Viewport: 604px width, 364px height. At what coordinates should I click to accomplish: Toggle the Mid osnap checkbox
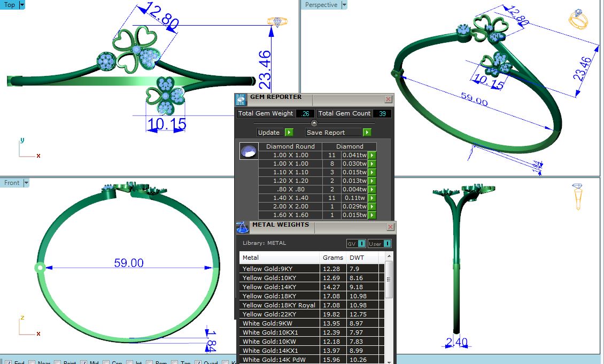84,363
